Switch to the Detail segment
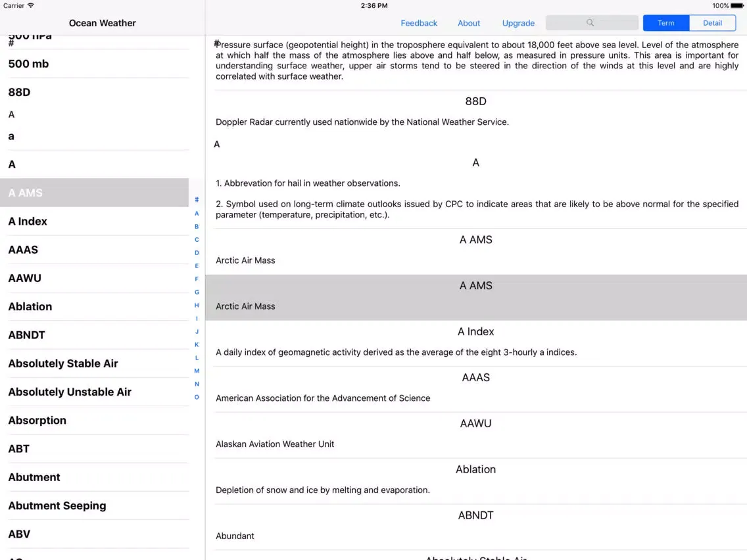 [x=712, y=23]
